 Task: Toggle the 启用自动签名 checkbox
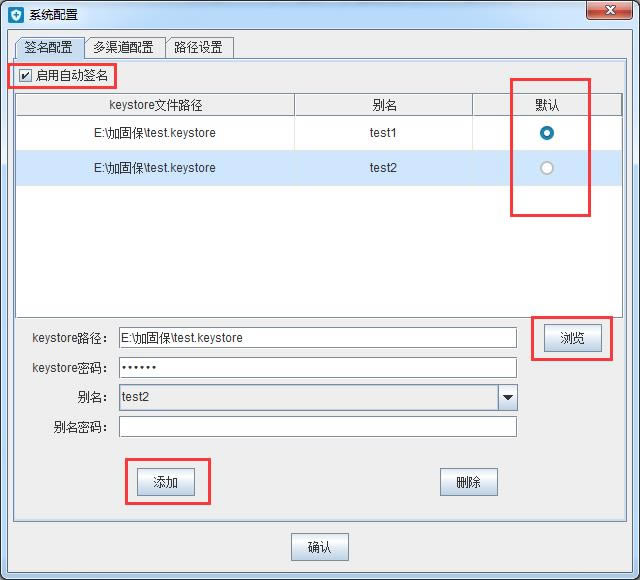pyautogui.click(x=25, y=76)
